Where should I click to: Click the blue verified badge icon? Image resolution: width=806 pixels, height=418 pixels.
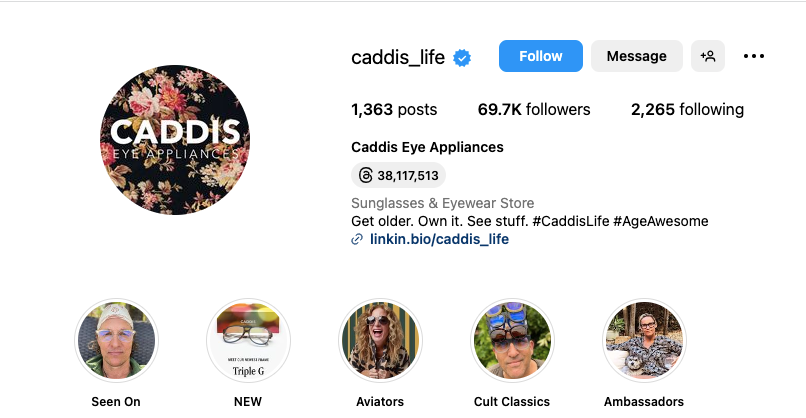click(462, 58)
